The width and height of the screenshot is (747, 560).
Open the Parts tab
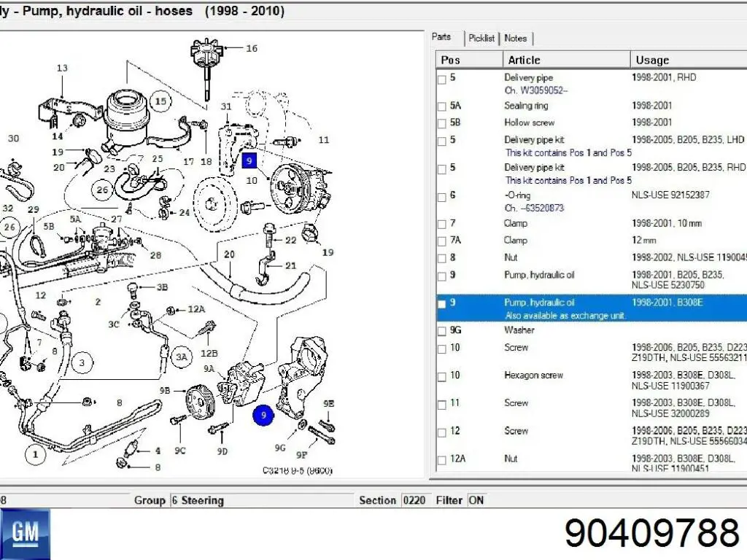click(x=441, y=37)
